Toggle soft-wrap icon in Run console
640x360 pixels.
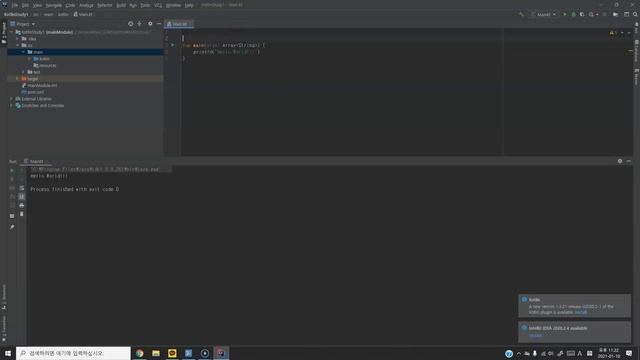[22, 188]
